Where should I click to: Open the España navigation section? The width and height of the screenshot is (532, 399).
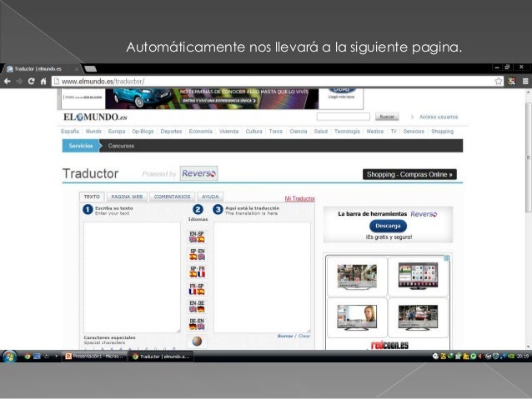click(70, 131)
